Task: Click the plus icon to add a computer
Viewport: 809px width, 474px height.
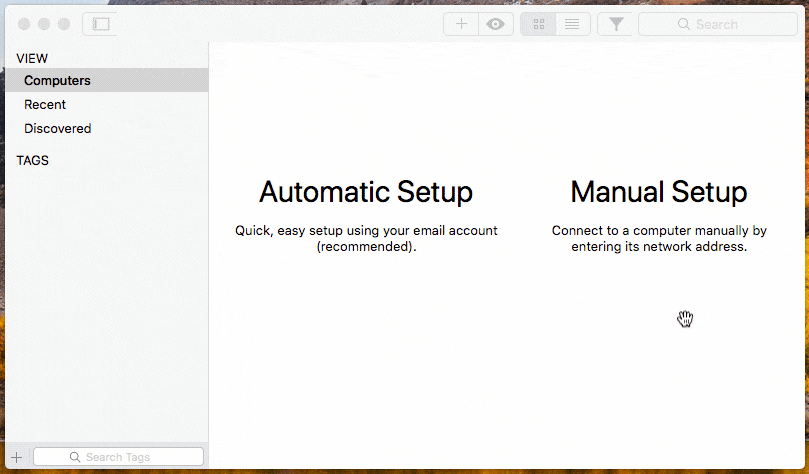Action: click(x=461, y=24)
